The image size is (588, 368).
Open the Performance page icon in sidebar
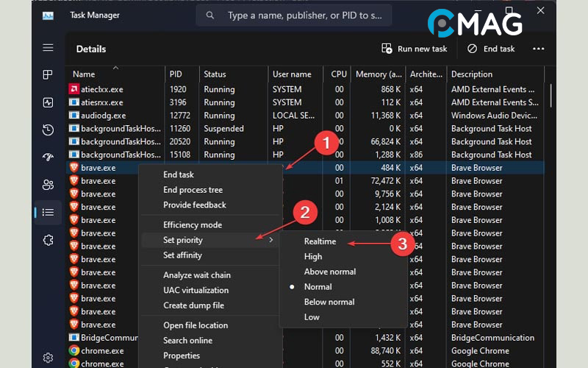click(x=48, y=102)
